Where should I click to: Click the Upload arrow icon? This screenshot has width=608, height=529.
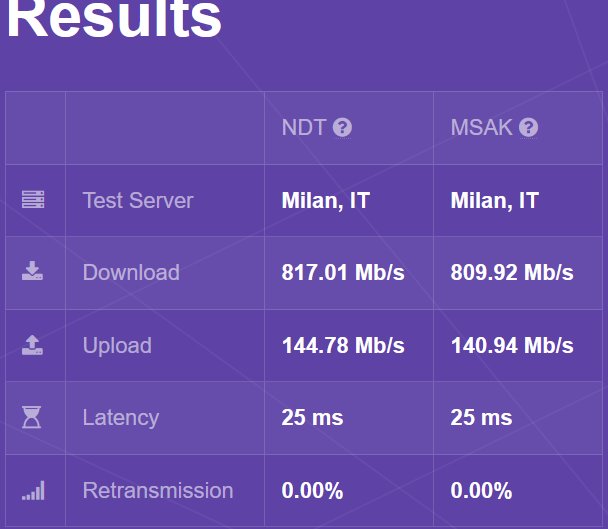tap(33, 345)
